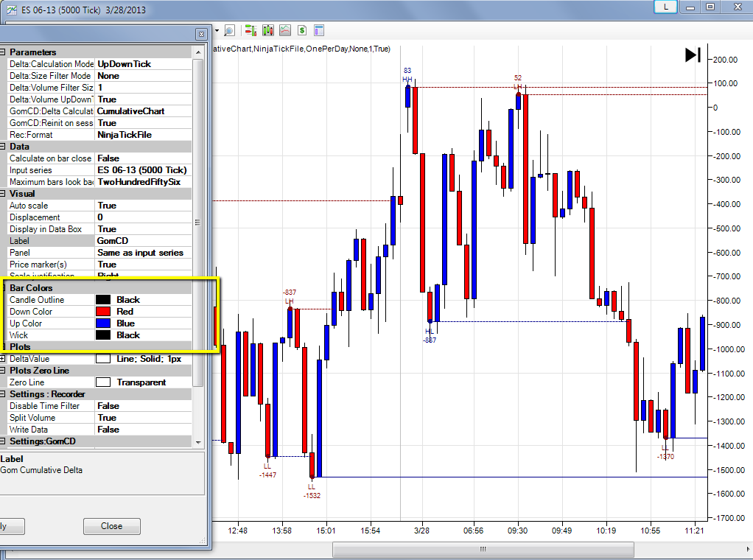Click the 09:30 time axis label
The image size is (753, 560).
[x=518, y=531]
